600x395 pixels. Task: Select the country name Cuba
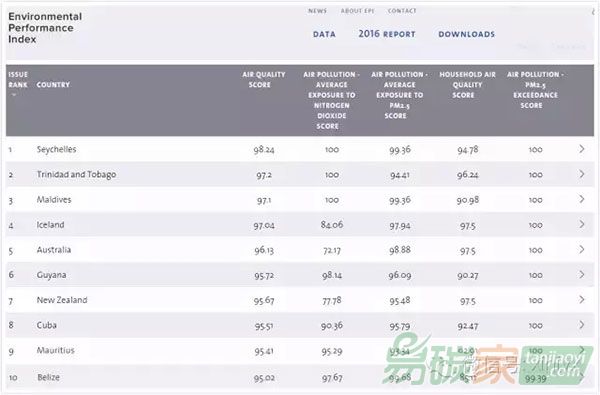47,325
